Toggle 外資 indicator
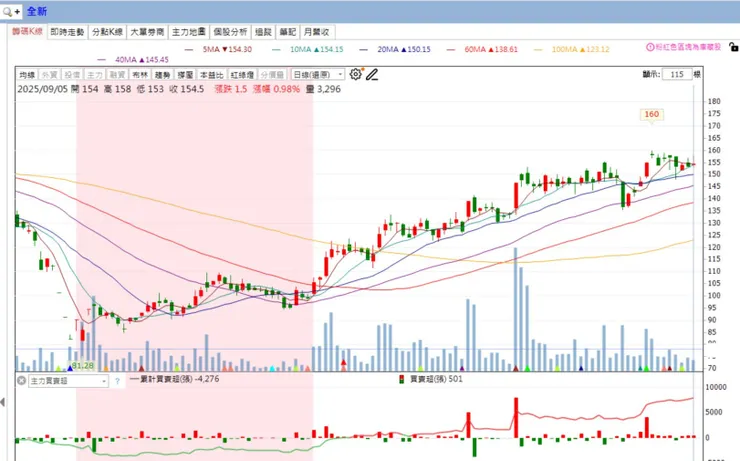 (49, 75)
